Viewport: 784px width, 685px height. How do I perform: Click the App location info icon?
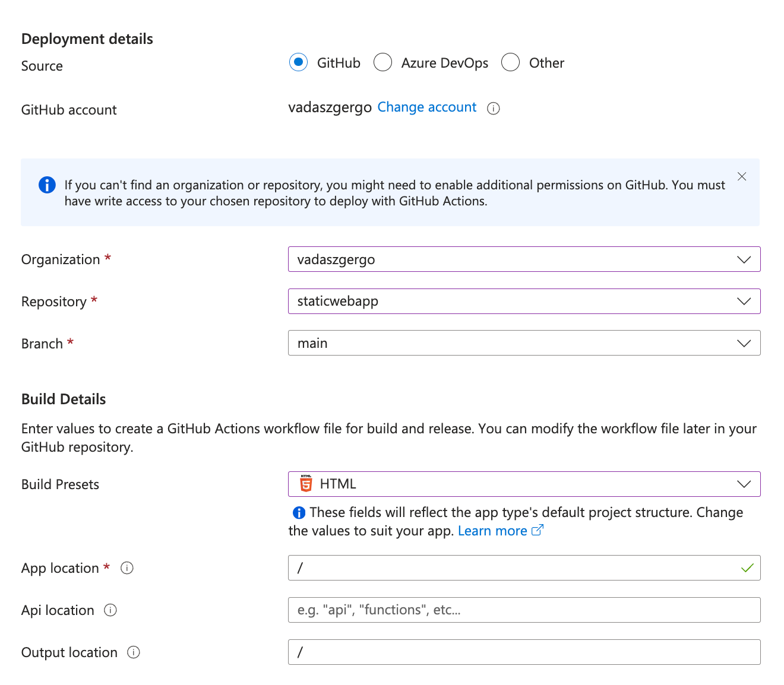pyautogui.click(x=127, y=568)
